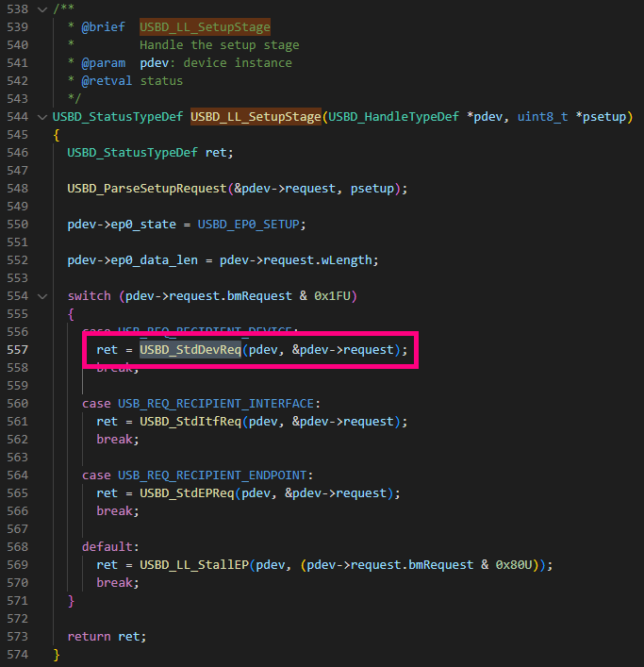This screenshot has height=667, width=644.
Task: Click the switch keyword on line 554
Action: pyautogui.click(x=90, y=296)
